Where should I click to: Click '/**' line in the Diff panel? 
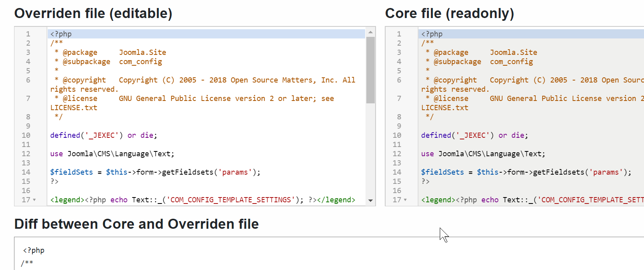pyautogui.click(x=27, y=263)
